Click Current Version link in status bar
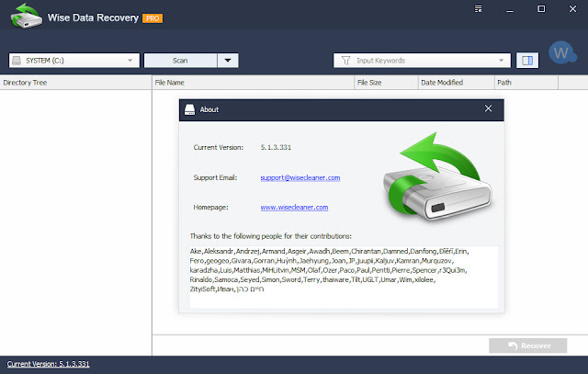The width and height of the screenshot is (588, 374). pyautogui.click(x=49, y=364)
